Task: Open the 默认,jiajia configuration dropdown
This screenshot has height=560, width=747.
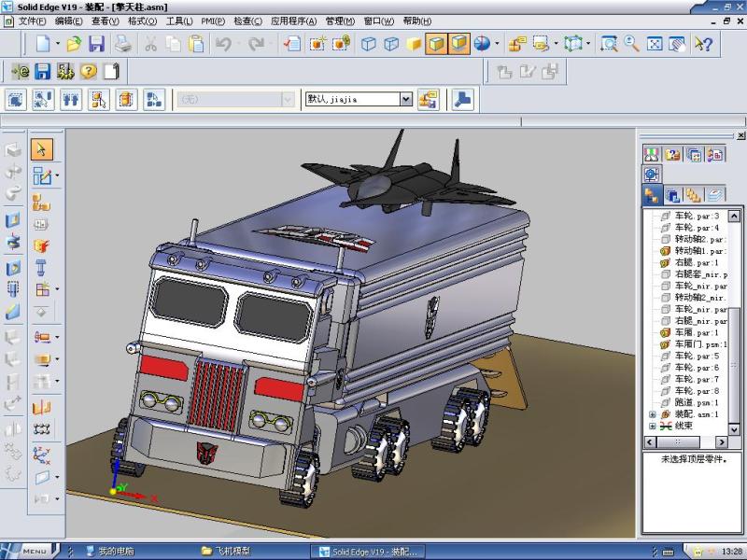Action: point(405,99)
